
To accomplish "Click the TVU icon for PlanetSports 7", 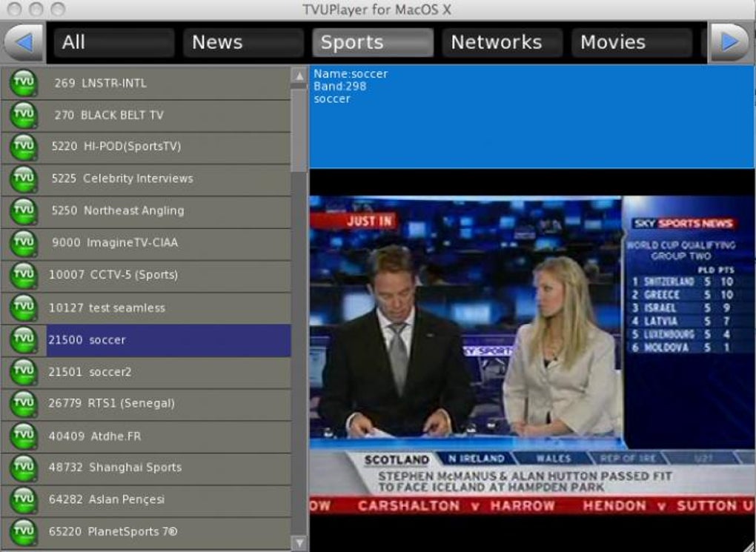I will click(x=24, y=532).
